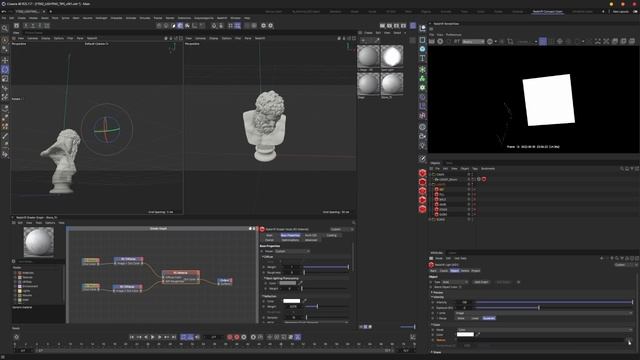Click the RS Material node in Shader Graph

click(x=180, y=277)
